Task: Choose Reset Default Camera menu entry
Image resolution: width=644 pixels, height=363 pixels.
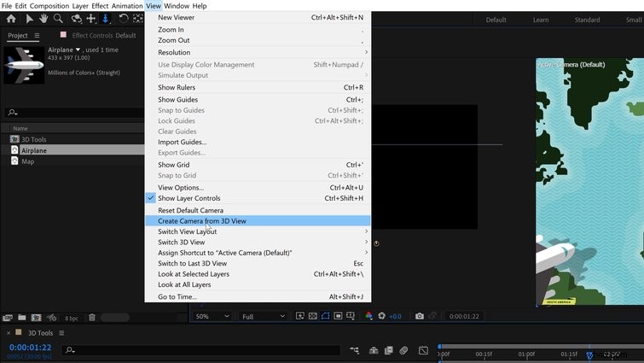Action: 258,210
